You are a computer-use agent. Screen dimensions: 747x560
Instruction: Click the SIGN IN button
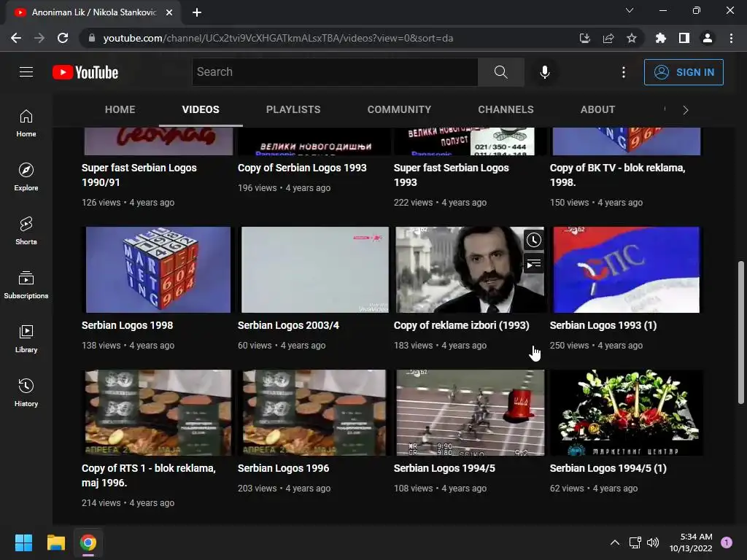(684, 72)
